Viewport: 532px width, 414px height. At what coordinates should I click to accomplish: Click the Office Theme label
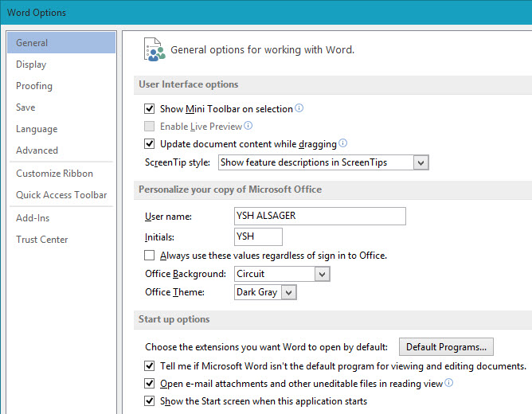tap(174, 292)
